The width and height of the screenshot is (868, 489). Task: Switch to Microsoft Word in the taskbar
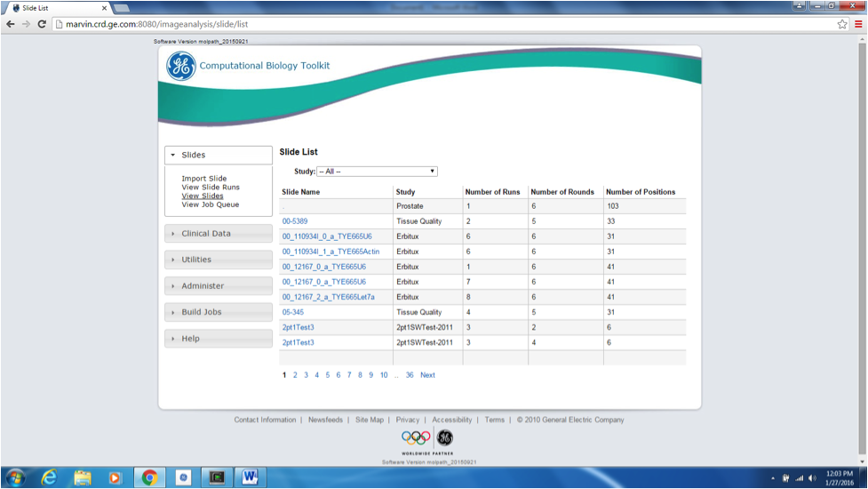tap(250, 477)
